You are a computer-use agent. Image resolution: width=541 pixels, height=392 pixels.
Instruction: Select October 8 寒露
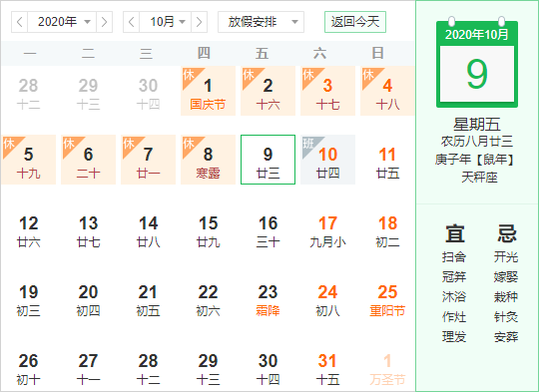tap(208, 160)
